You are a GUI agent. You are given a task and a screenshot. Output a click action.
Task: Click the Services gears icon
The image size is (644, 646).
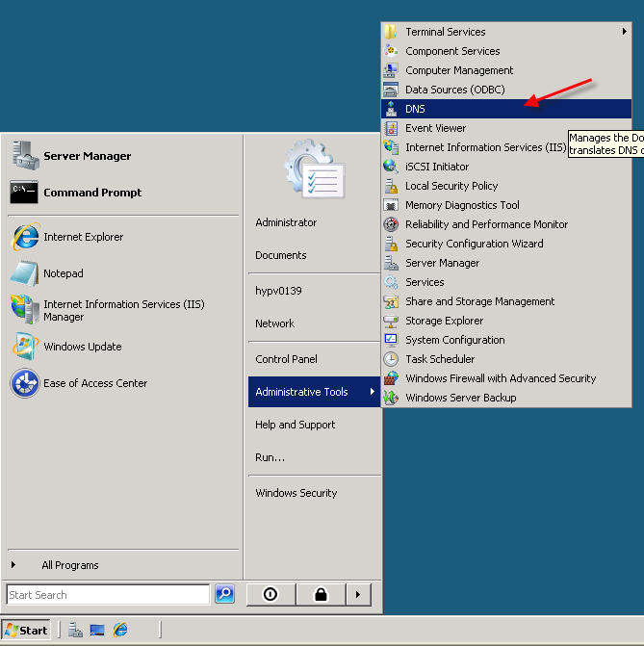point(391,282)
